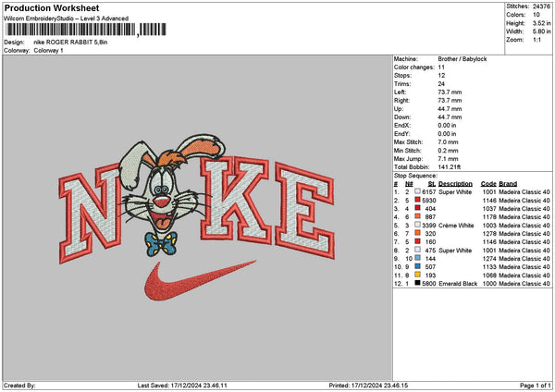Click the Color changes value 11
The image size is (555, 392).
(441, 67)
